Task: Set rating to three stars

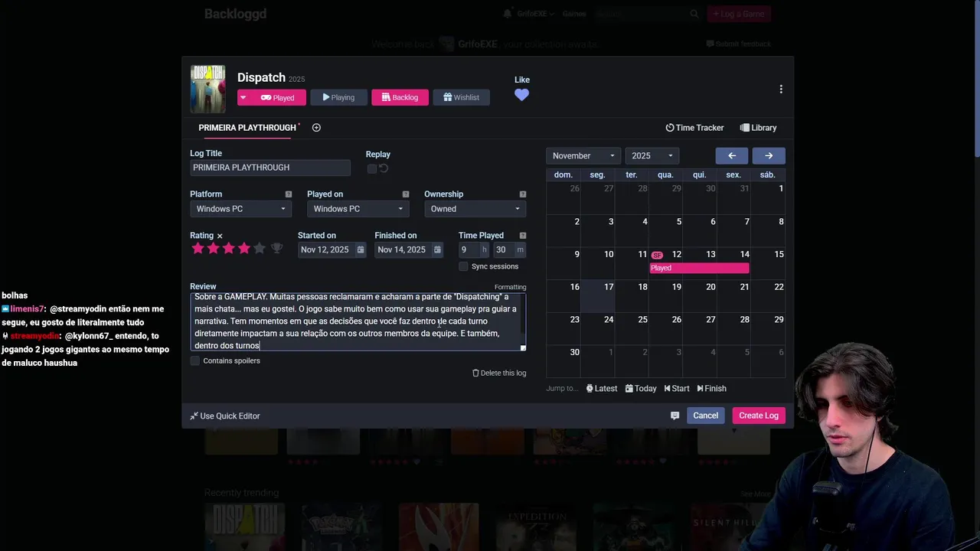Action: 228,249
